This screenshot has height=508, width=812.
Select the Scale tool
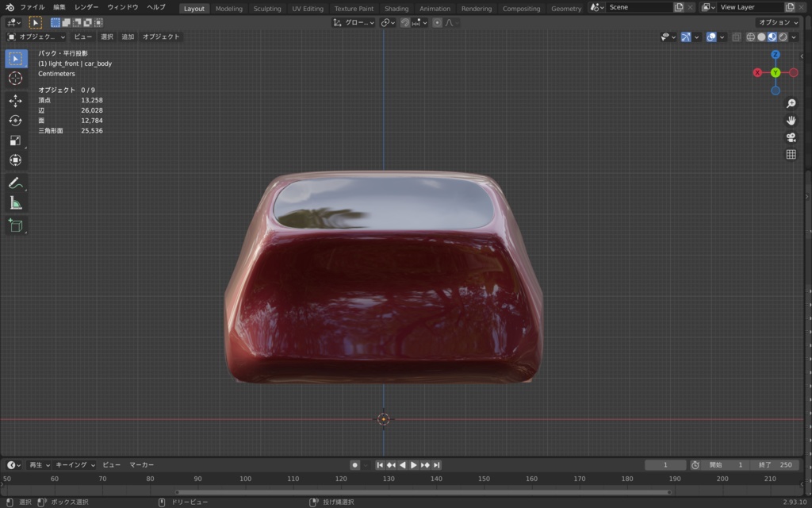(x=16, y=140)
